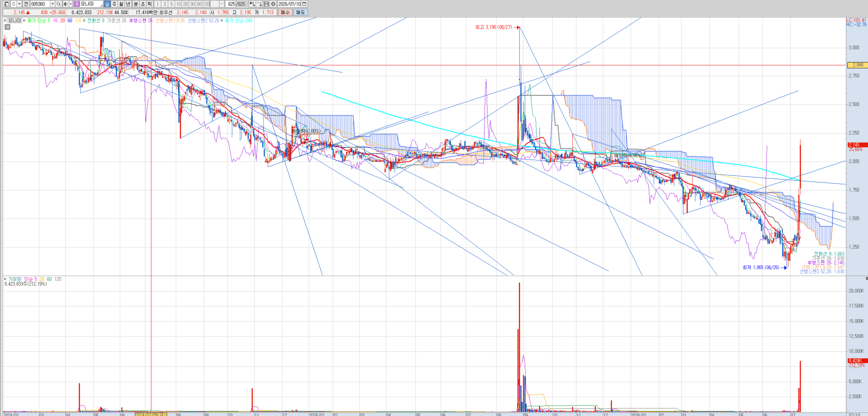Select the 20 interval button
Screen dimensions: 868x416
point(185,4)
